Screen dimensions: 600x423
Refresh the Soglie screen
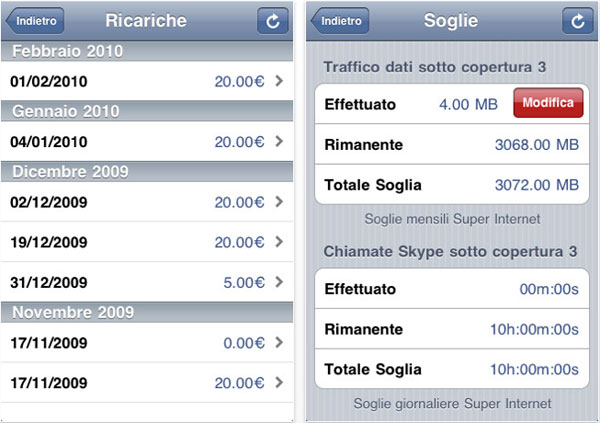coord(575,21)
